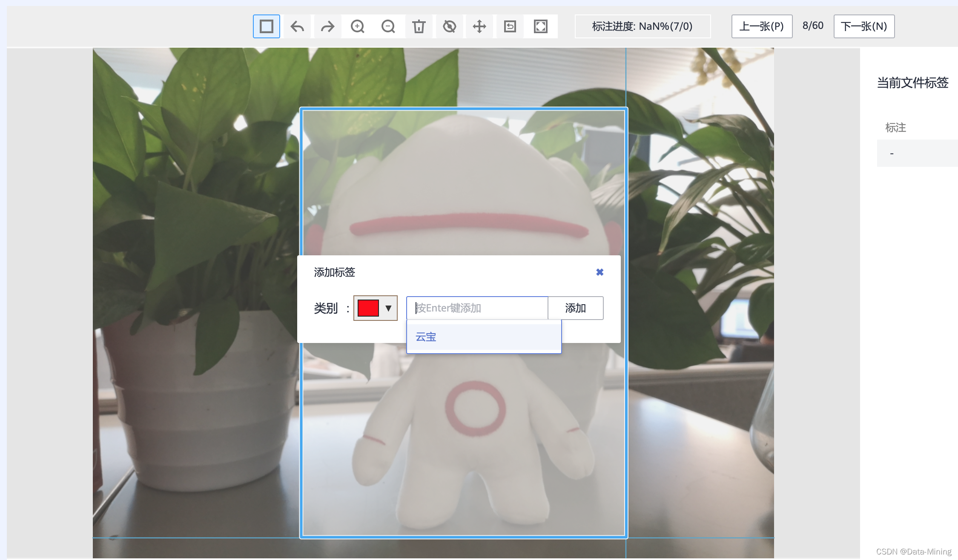The height and width of the screenshot is (560, 958).
Task: Open the category color dropdown arrow
Action: tap(388, 308)
